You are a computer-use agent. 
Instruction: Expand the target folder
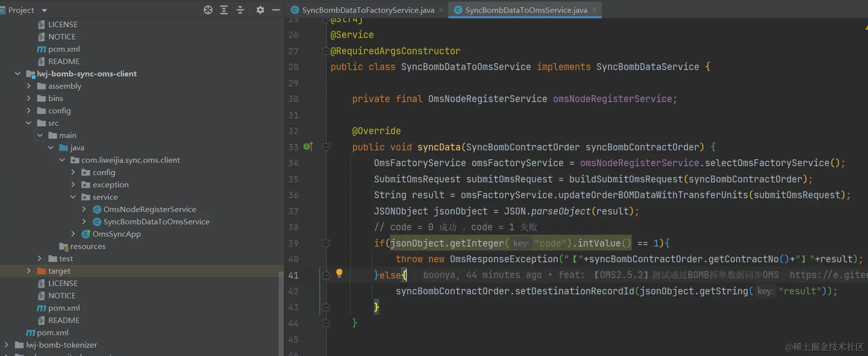pyautogui.click(x=29, y=271)
